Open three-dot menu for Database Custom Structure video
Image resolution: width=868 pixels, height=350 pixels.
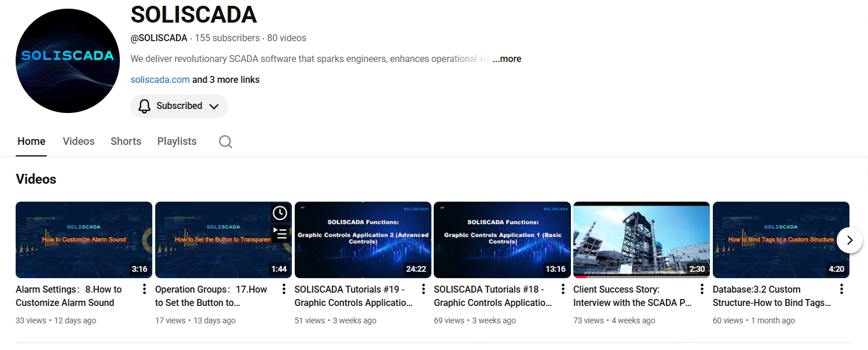coord(841,289)
